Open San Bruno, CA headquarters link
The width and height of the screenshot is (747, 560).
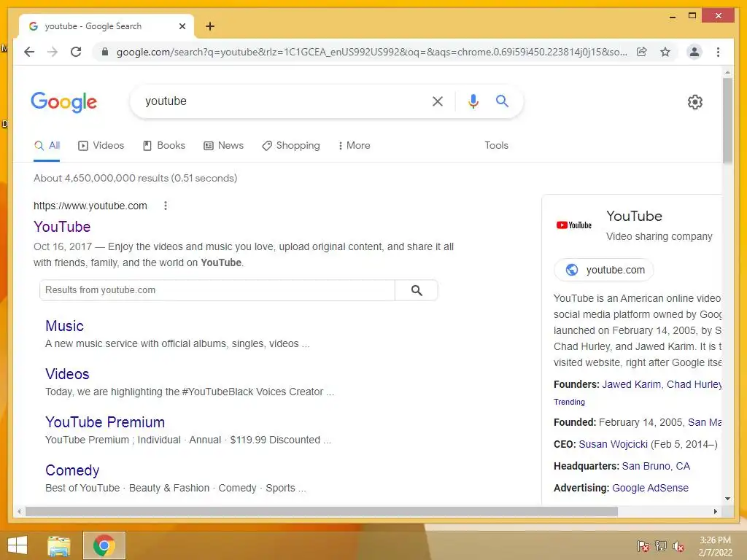coord(656,466)
